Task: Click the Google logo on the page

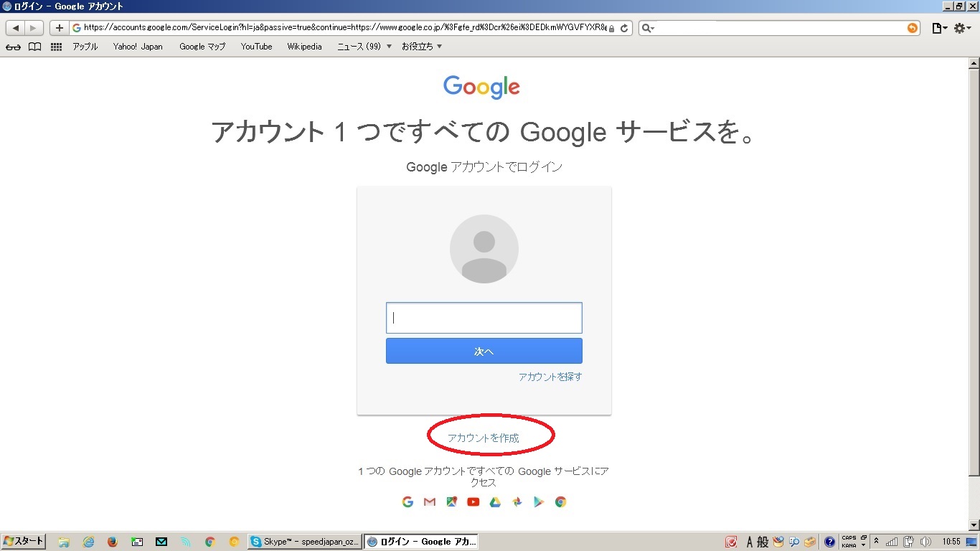Action: coord(481,88)
